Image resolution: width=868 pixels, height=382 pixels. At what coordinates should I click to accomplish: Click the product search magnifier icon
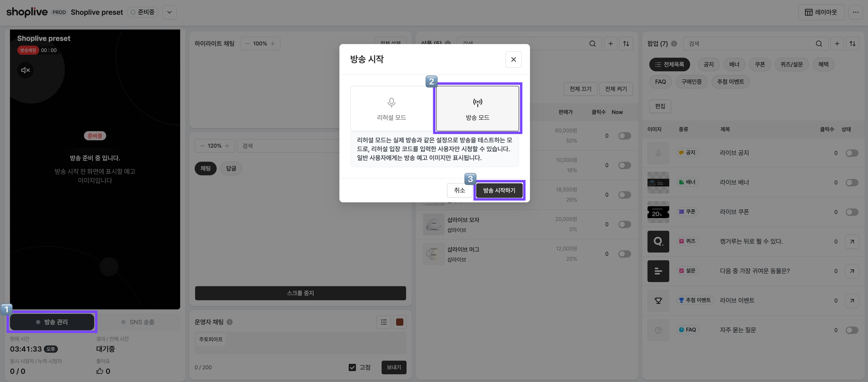[592, 44]
